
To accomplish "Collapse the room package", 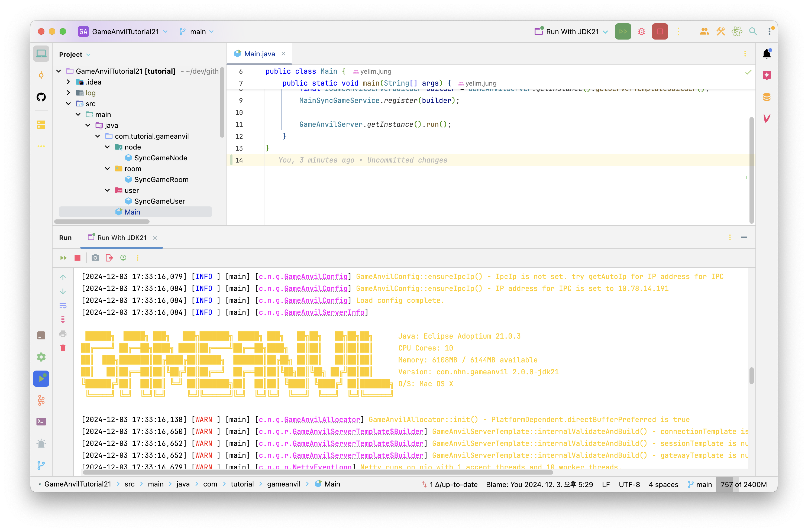I will click(107, 169).
